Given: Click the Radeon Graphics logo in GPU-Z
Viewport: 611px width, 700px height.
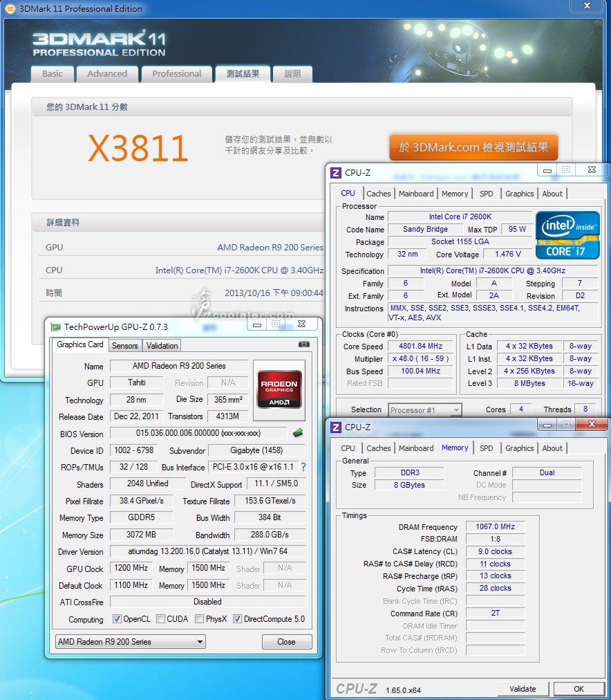Looking at the screenshot, I should (x=279, y=389).
